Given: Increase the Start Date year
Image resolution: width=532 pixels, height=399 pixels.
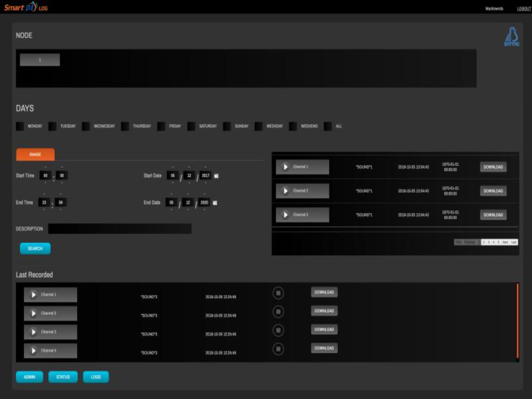Looking at the screenshot, I should pos(205,167).
